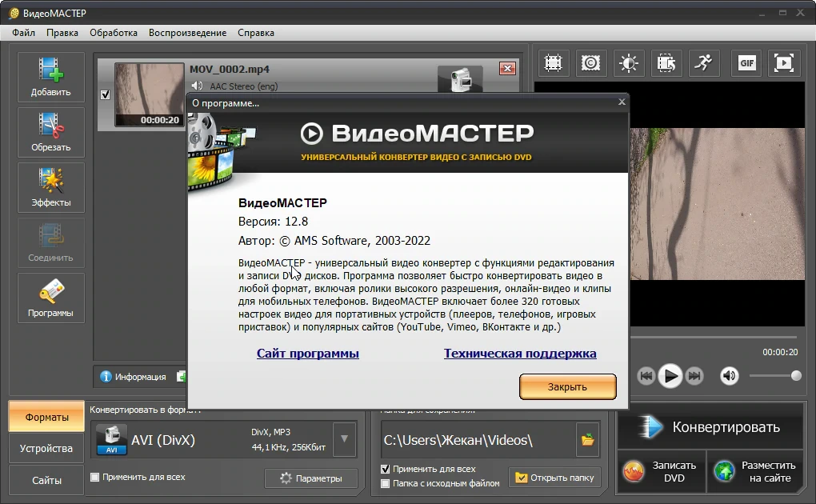Click the Открыть папку button
This screenshot has width=816, height=504.
coord(554,478)
